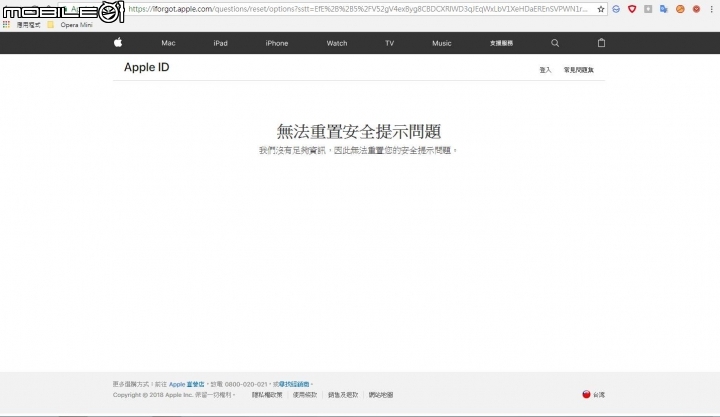Screen dimensions: 720x417
Task: Open the 常見問題集 FAQ link
Action: coord(579,70)
